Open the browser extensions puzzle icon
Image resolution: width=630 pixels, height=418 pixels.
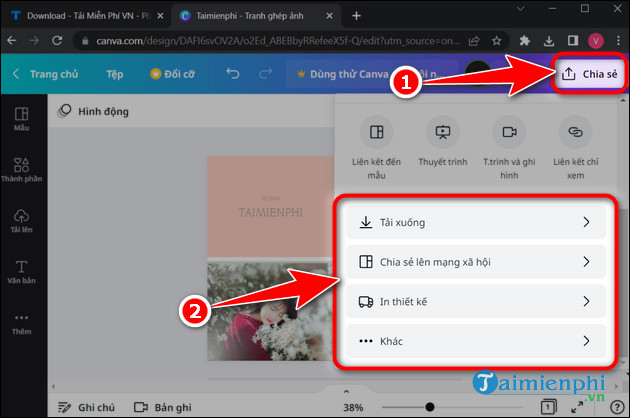coord(524,41)
